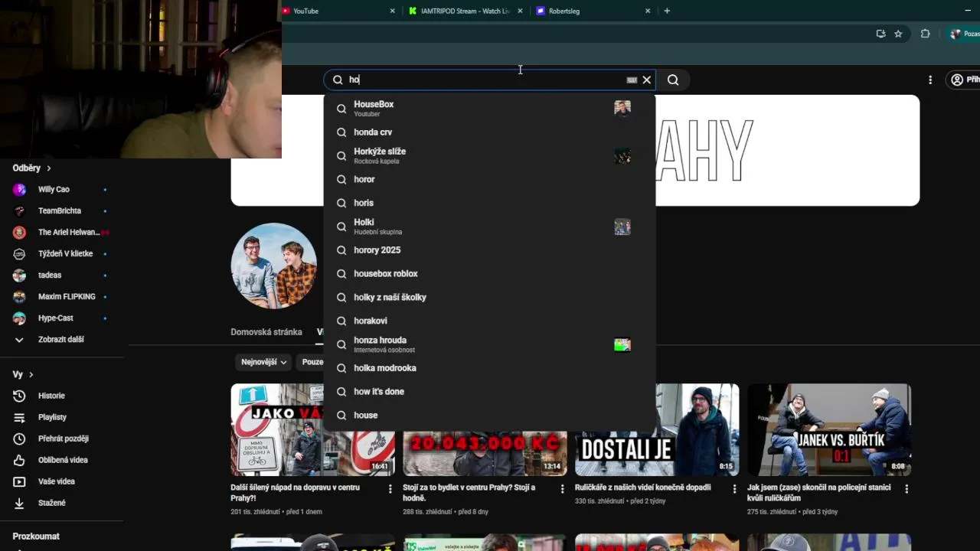The width and height of the screenshot is (980, 551).
Task: Click the bookmark star in the address bar
Action: 898,34
